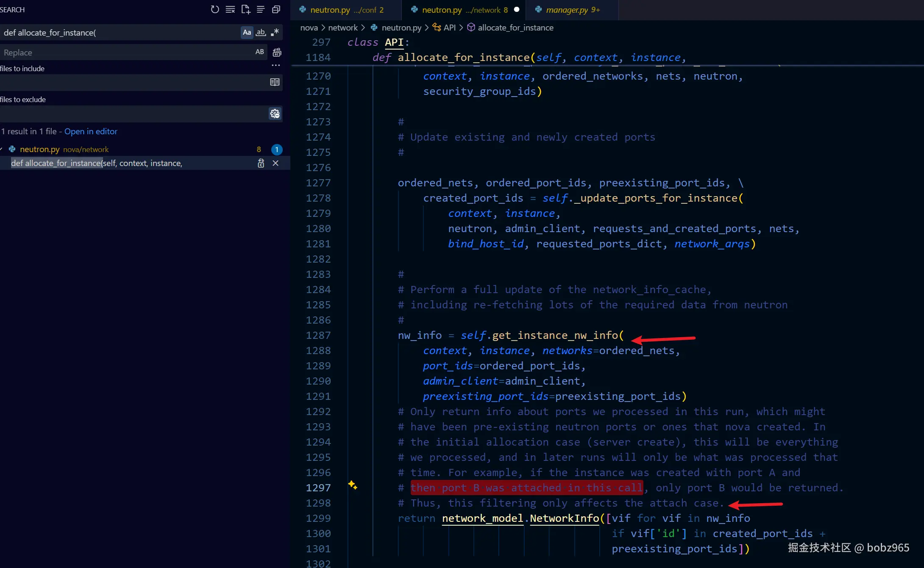
Task: Click sticky def allocate_for_instance header
Action: [607, 58]
